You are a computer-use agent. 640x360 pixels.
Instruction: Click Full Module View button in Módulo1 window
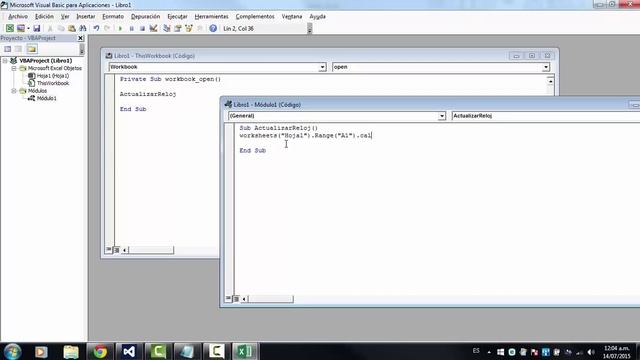pyautogui.click(x=236, y=299)
